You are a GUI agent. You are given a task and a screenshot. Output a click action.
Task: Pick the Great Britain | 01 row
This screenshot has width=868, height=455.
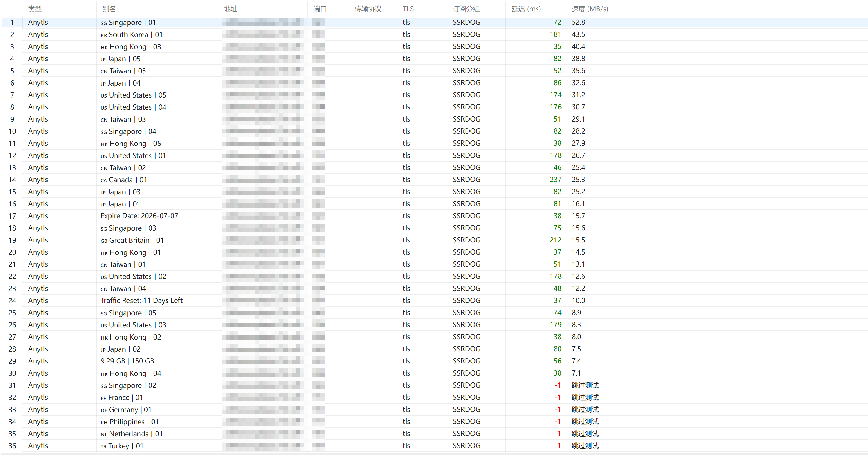tap(434, 240)
